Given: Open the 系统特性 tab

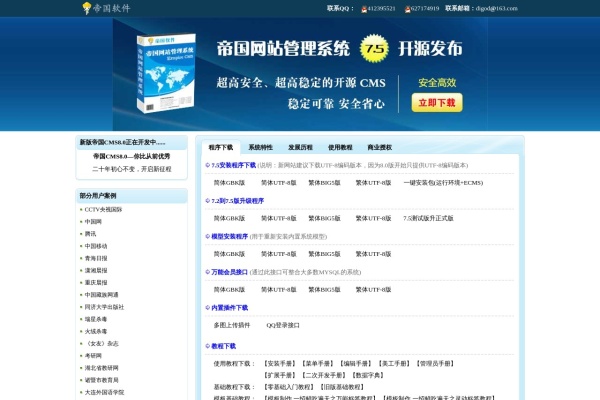Looking at the screenshot, I should [260, 147].
